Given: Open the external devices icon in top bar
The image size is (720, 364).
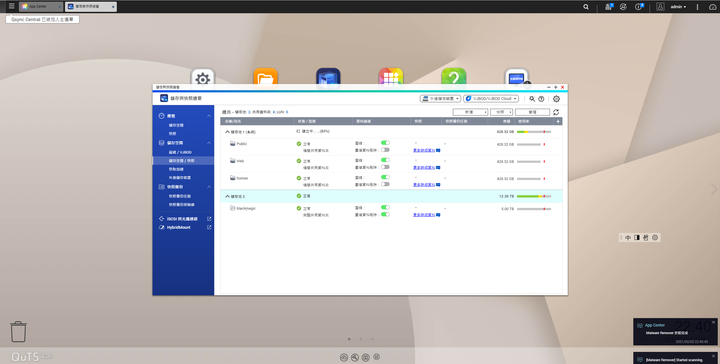Looking at the screenshot, I should pos(623,6).
